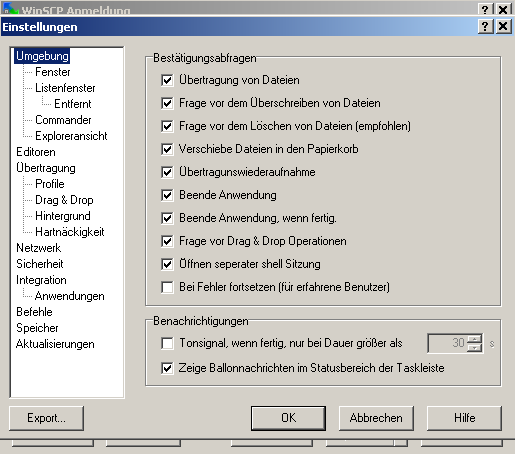Image resolution: width=515 pixels, height=454 pixels.
Task: Toggle Öffnen seperater shell Sitzung checkbox
Action: click(167, 264)
